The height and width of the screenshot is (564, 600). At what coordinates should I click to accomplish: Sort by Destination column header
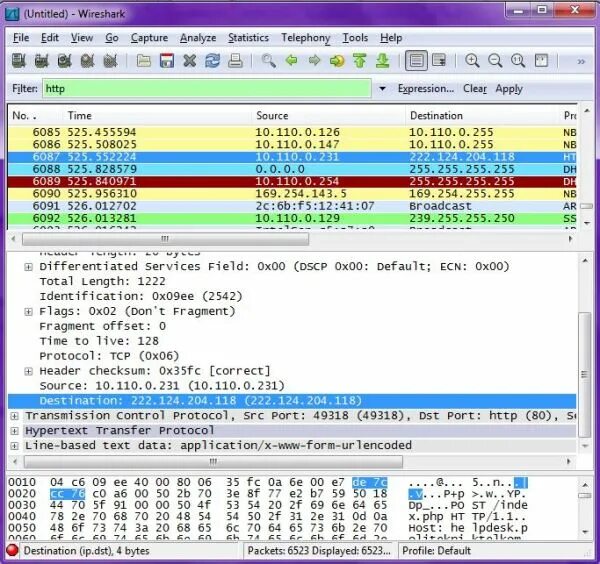(x=482, y=116)
